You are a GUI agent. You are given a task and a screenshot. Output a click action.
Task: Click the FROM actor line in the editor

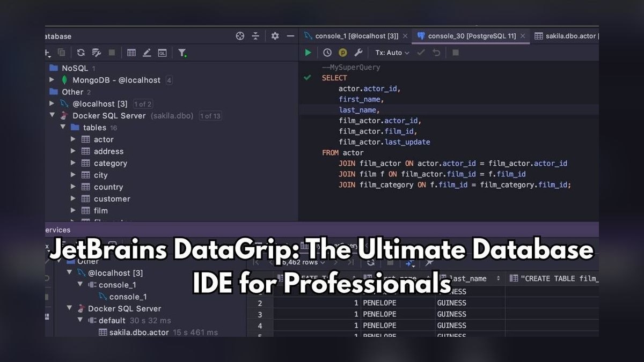tap(342, 153)
